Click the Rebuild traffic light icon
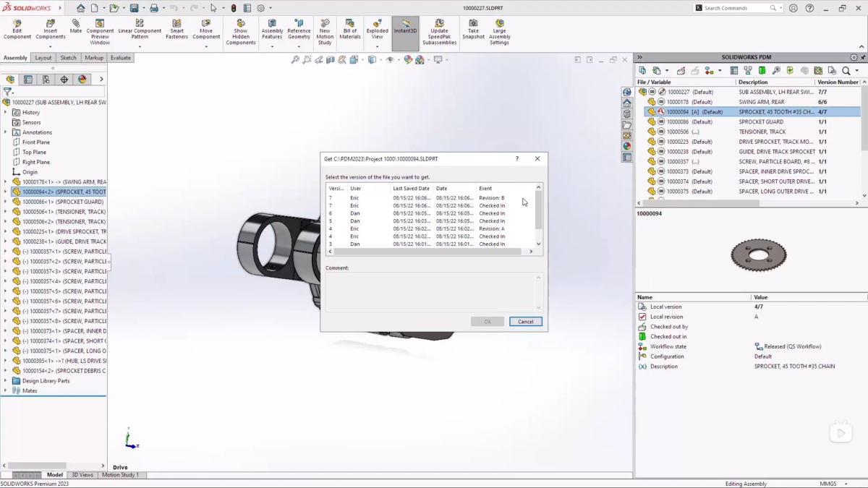 coord(233,8)
